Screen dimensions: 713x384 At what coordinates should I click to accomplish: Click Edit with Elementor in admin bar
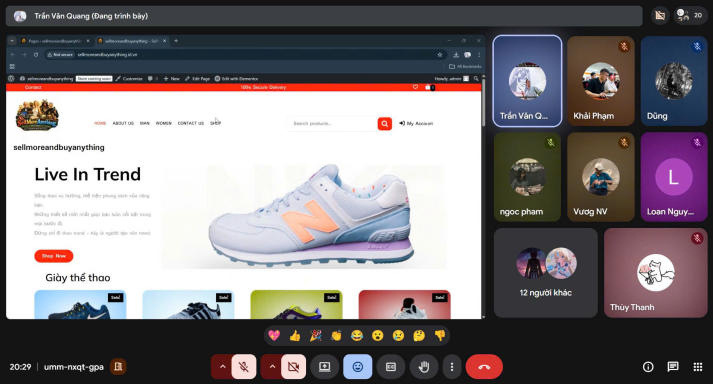(236, 79)
